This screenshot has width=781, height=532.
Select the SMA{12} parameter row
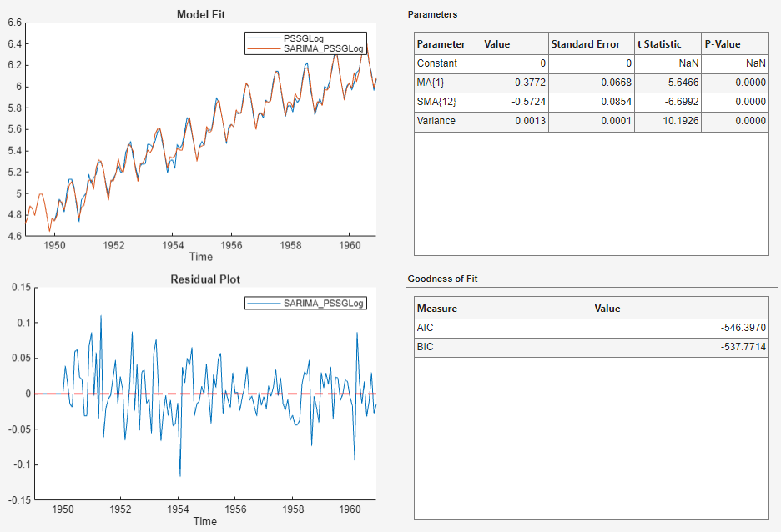447,101
